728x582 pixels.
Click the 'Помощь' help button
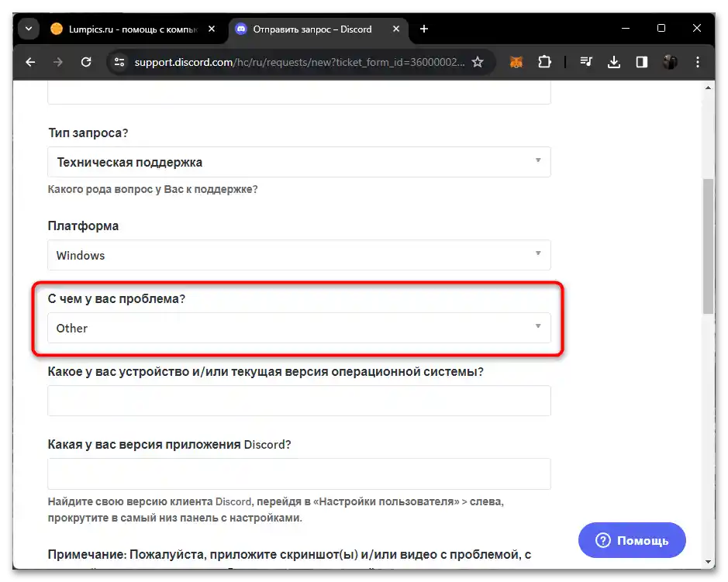coord(631,540)
